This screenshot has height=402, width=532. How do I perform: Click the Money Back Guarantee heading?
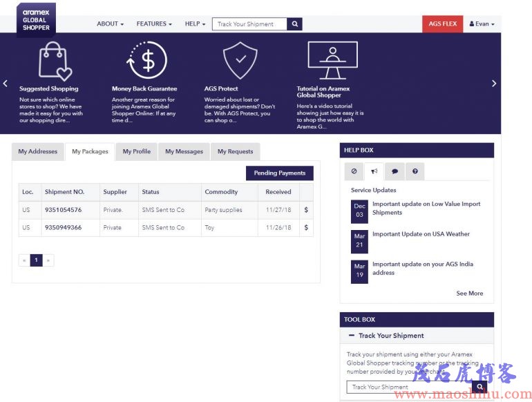coord(144,88)
